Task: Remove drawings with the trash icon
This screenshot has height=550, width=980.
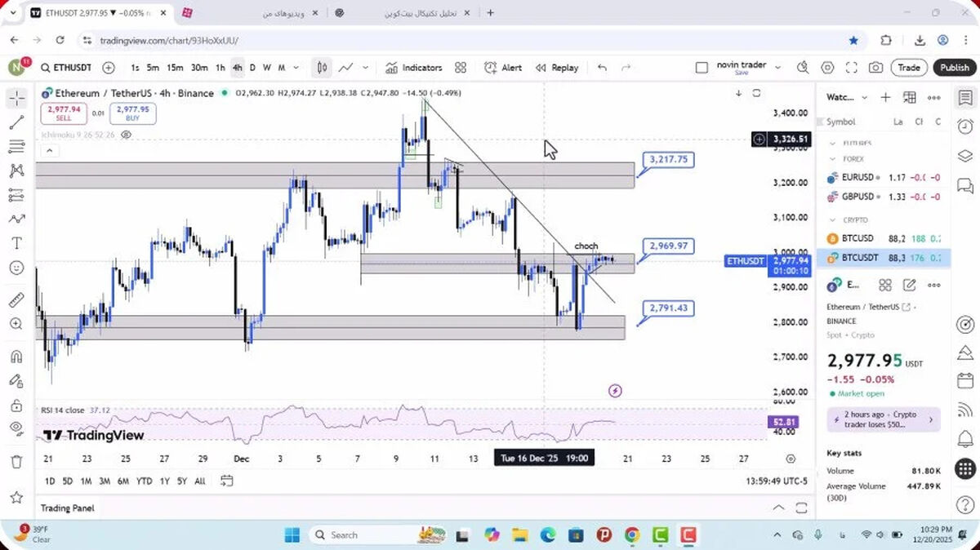Action: (16, 462)
